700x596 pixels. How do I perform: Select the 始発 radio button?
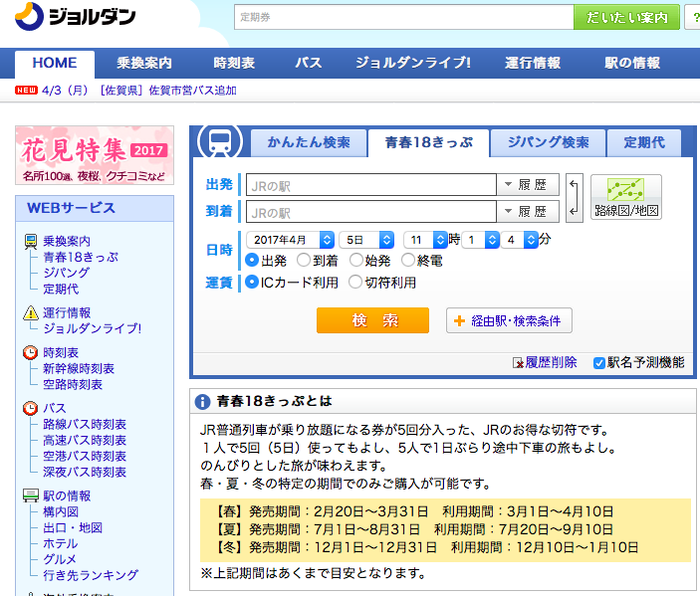pos(356,260)
